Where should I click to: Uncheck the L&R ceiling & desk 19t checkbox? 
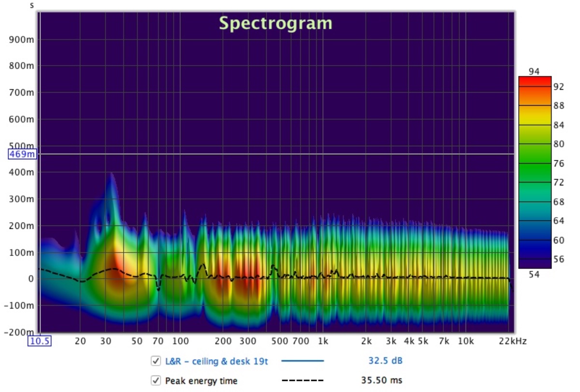156,361
